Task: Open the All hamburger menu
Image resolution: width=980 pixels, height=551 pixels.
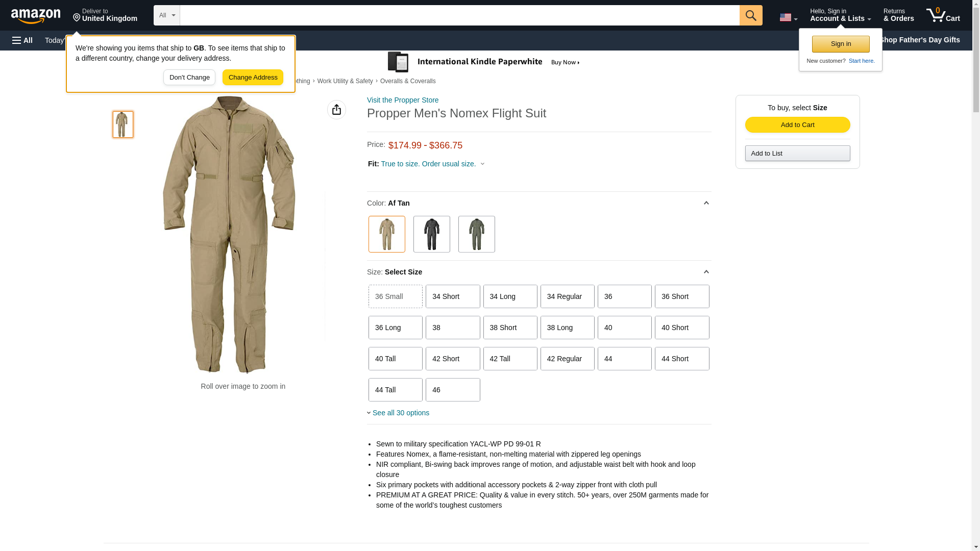Action: (x=22, y=40)
